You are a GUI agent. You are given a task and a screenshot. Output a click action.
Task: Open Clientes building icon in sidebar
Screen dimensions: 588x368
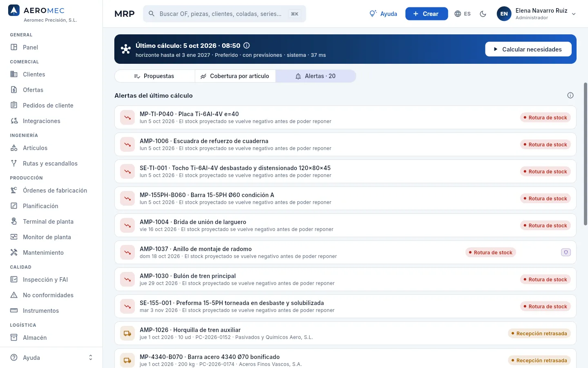[14, 74]
